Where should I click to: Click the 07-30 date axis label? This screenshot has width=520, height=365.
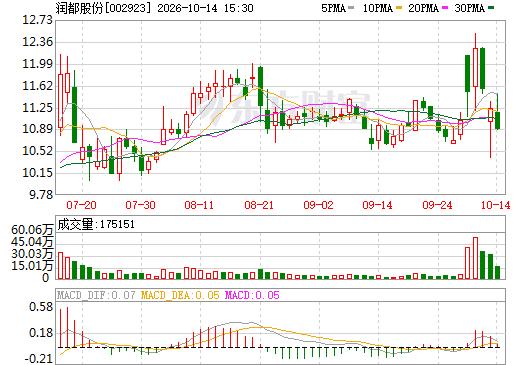pyautogui.click(x=140, y=205)
